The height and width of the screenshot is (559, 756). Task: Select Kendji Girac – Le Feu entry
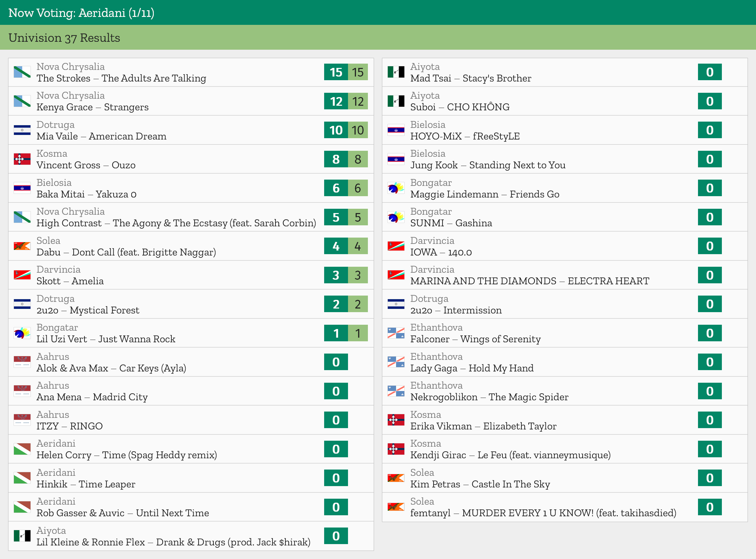(x=511, y=455)
